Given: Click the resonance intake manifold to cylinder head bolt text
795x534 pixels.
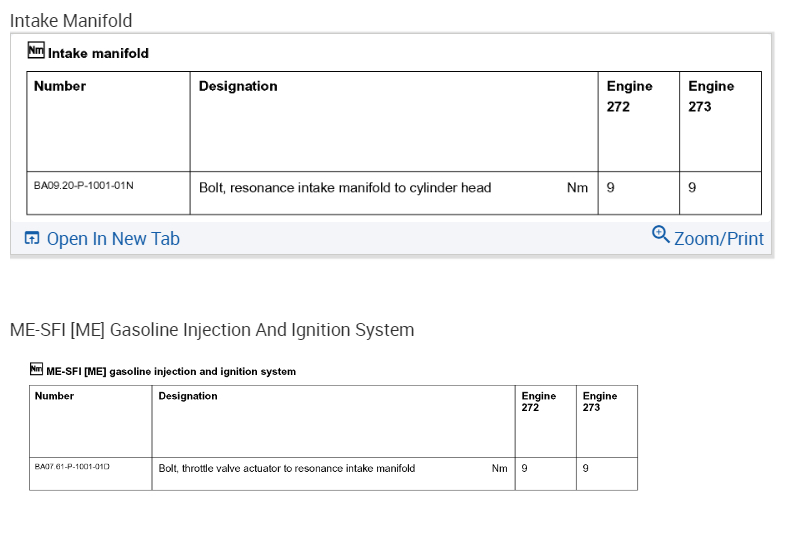Looking at the screenshot, I should point(345,187).
